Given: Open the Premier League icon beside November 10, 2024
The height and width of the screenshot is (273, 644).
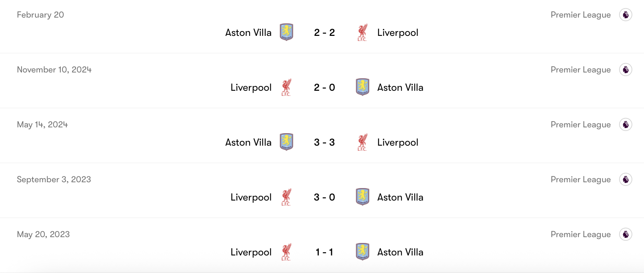Looking at the screenshot, I should click(626, 70).
